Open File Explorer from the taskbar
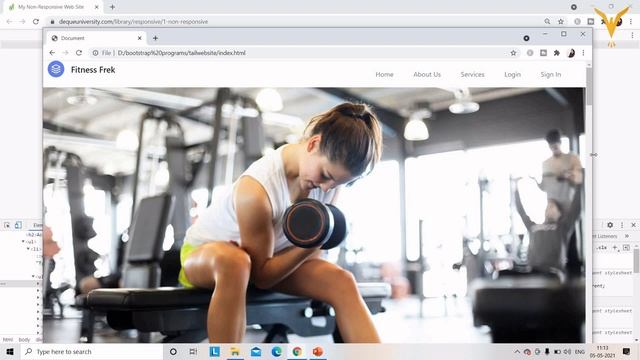Screen dimensions: 640x360 click(235, 351)
